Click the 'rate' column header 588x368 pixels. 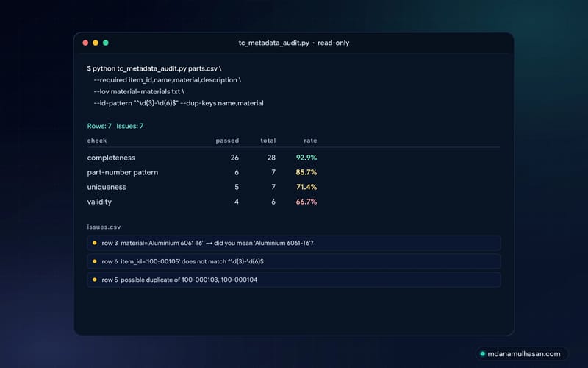coord(310,141)
